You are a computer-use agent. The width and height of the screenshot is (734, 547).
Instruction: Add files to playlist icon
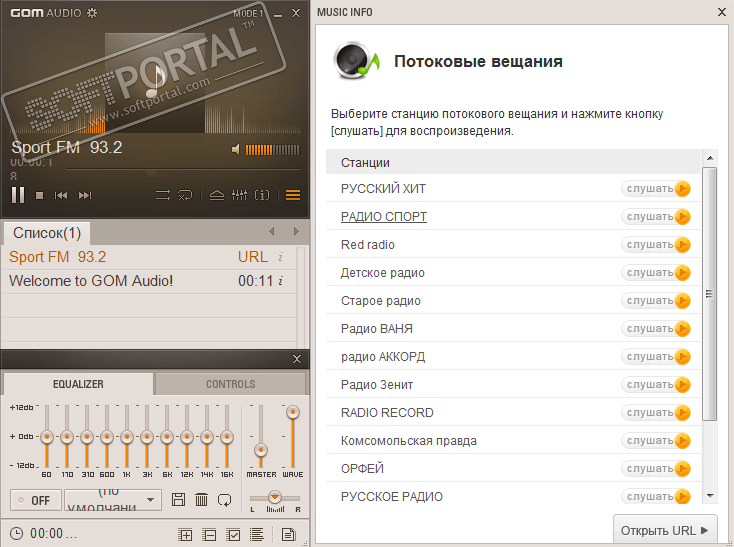coord(185,534)
